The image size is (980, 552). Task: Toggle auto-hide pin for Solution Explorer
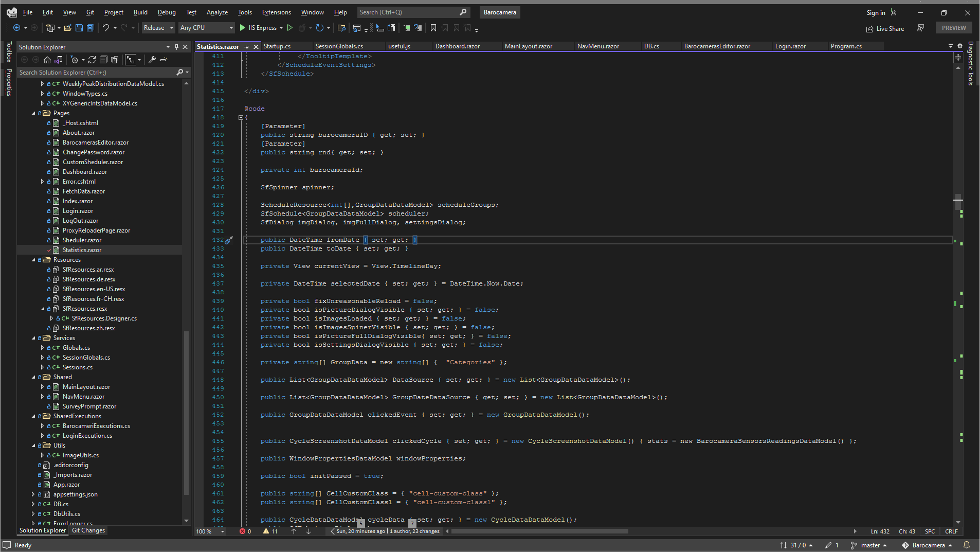(176, 47)
